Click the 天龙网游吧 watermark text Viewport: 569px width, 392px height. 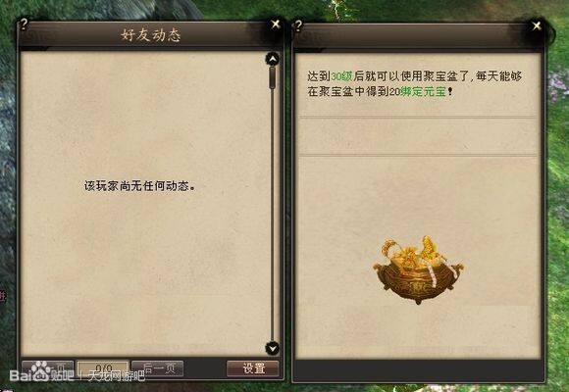pyautogui.click(x=117, y=376)
